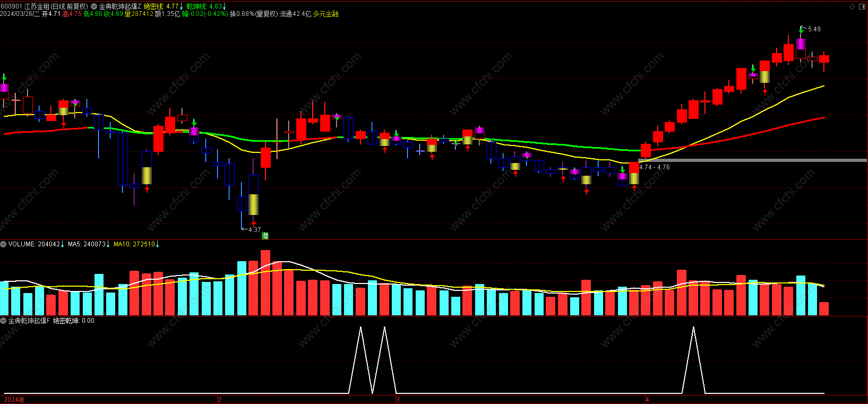Image resolution: width=868 pixels, height=404 pixels.
Task: Expand the 金典乾坤起爆F indicator dropdown
Action: pos(3,321)
